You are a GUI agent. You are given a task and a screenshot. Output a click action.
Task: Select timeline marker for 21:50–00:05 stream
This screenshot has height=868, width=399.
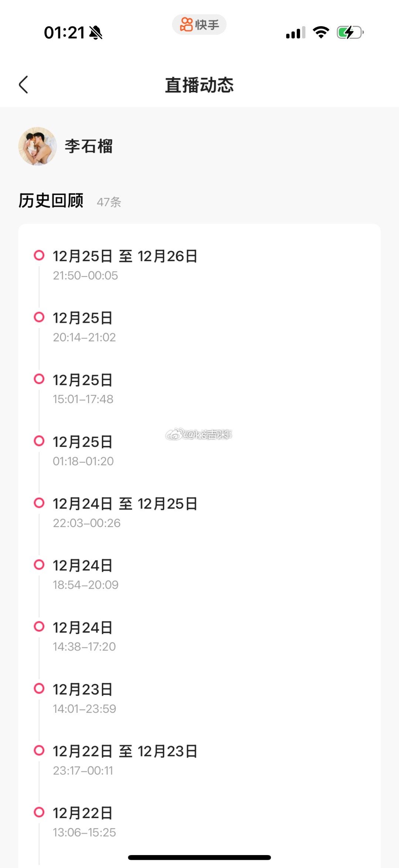(39, 255)
